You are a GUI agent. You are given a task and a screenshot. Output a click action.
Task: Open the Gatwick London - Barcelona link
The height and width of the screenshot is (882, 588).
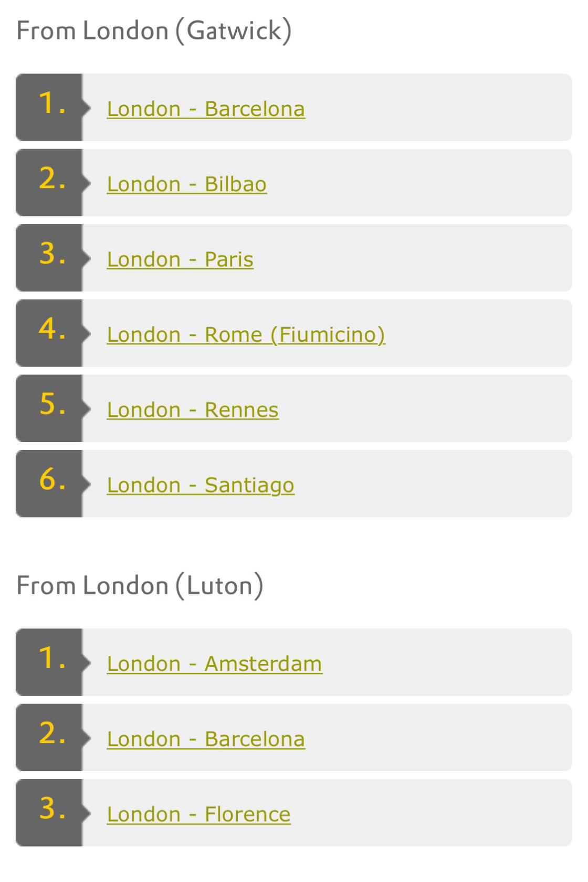[x=206, y=109]
